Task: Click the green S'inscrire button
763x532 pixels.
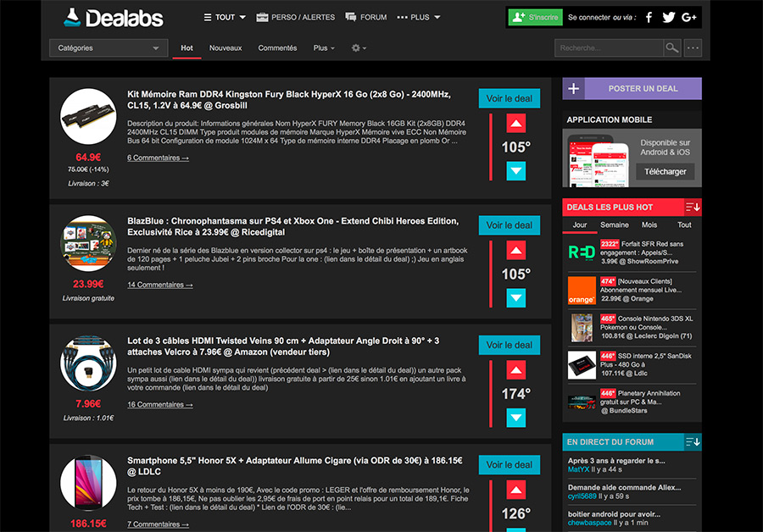Action: click(535, 16)
